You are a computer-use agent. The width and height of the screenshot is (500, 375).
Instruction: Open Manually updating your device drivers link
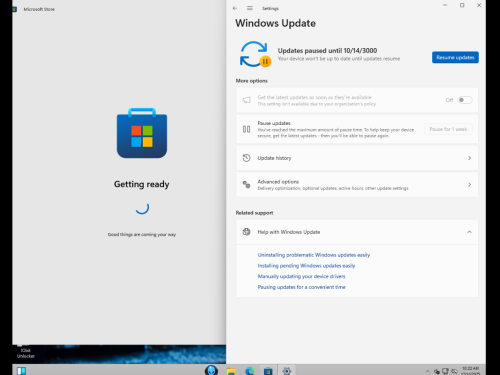pos(301,276)
